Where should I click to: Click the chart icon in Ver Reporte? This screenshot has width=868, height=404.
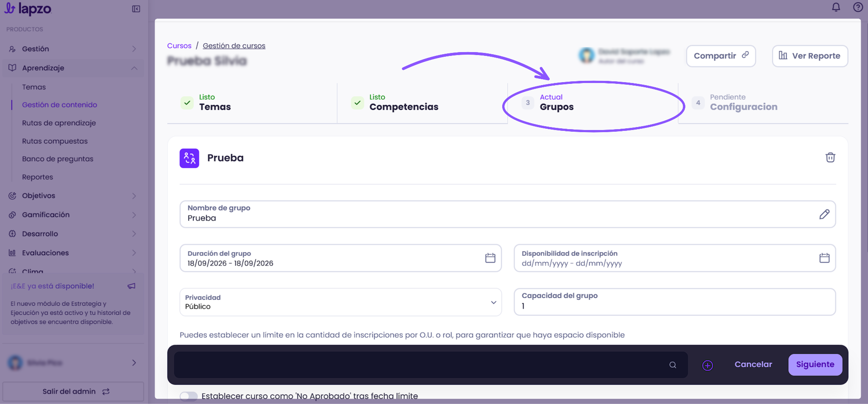tap(783, 55)
